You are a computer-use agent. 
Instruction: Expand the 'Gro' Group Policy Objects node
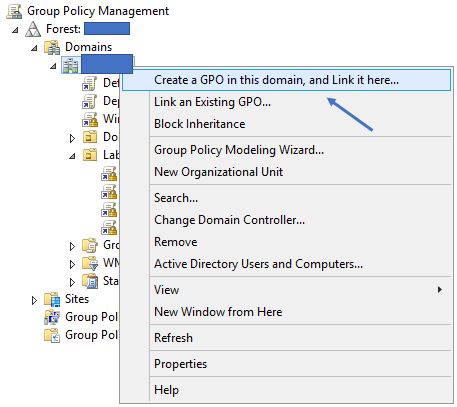72,246
